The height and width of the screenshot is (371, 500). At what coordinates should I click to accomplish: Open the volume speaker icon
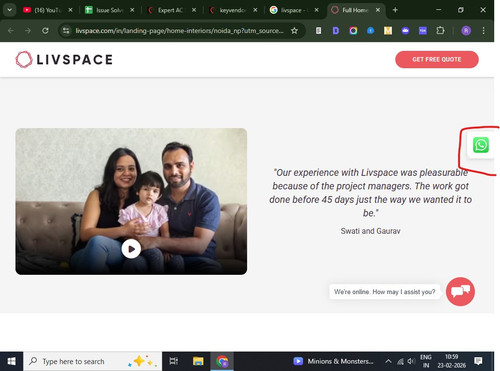pyautogui.click(x=411, y=361)
